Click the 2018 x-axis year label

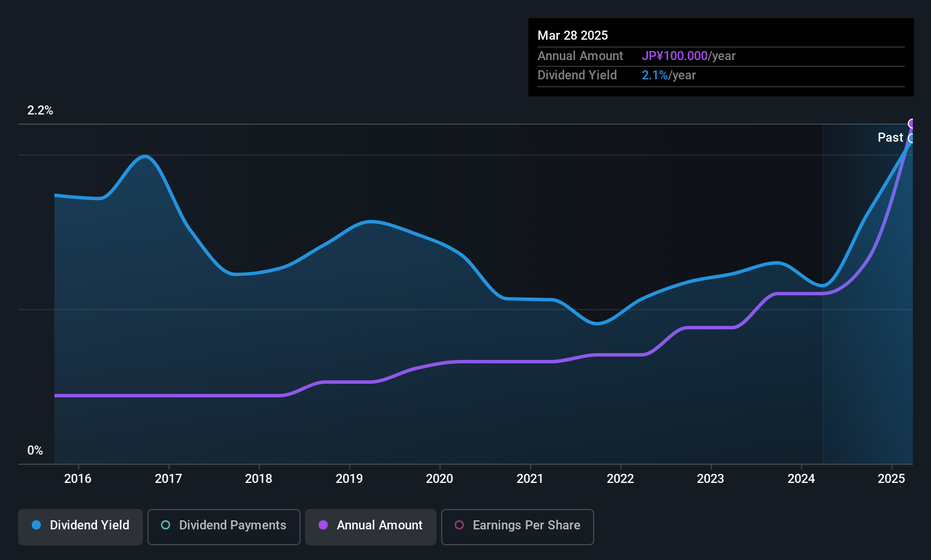[259, 479]
